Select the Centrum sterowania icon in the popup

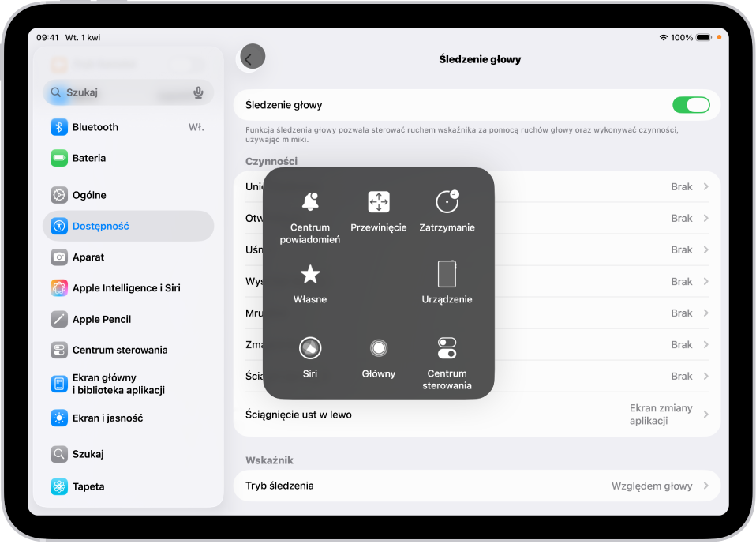click(447, 347)
